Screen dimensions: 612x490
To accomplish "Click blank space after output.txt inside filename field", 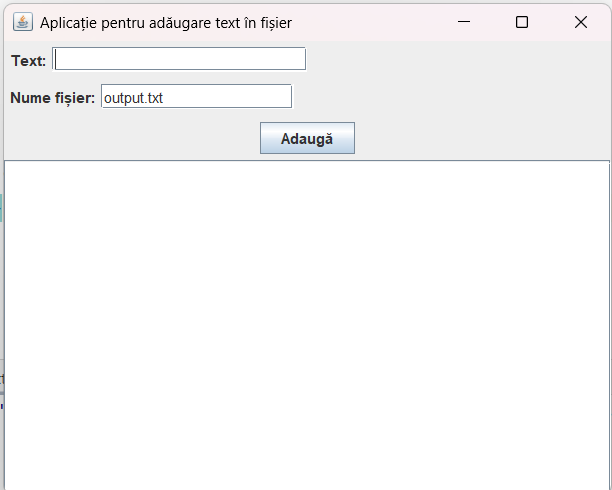I will [x=226, y=97].
